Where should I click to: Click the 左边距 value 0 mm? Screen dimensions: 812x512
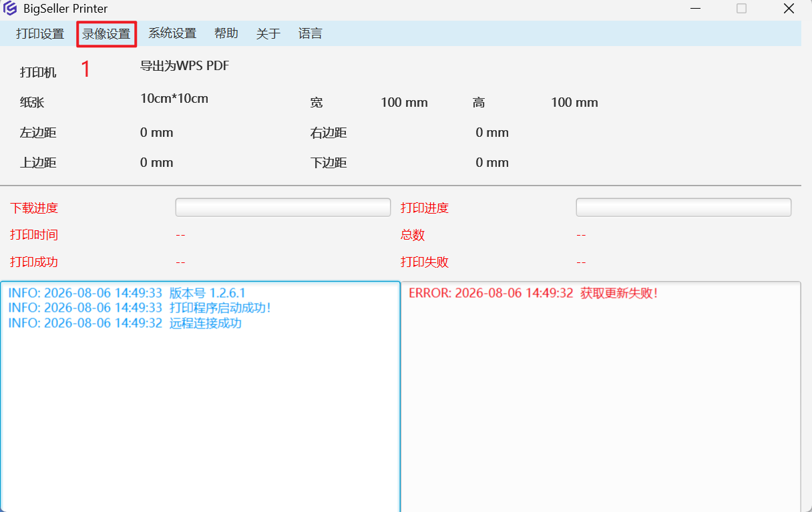157,133
